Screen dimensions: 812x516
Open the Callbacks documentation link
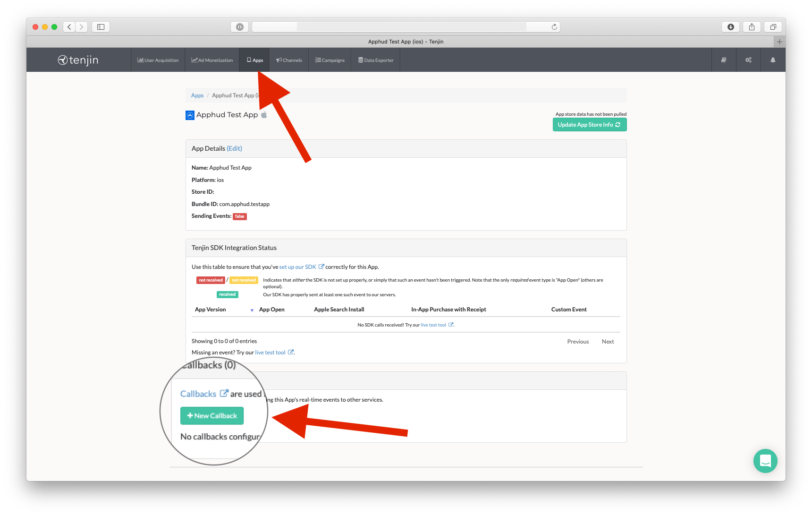pyautogui.click(x=204, y=394)
